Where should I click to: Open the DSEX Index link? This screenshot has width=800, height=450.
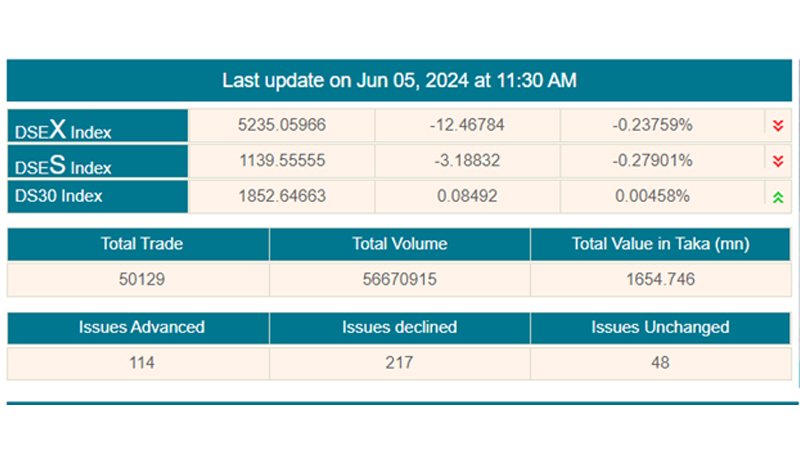click(63, 129)
